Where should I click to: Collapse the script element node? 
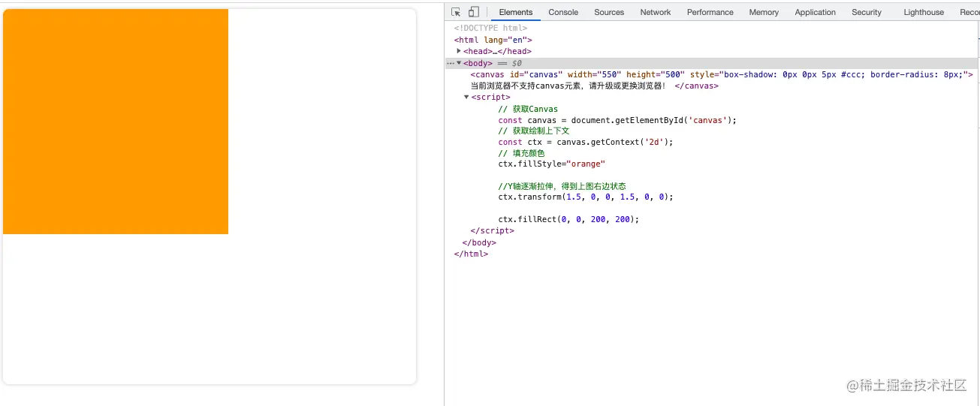pyautogui.click(x=466, y=97)
